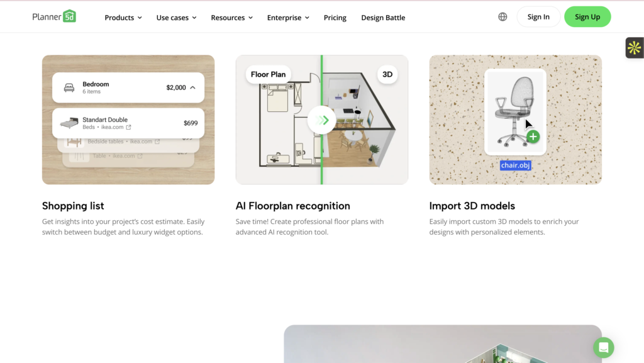644x363 pixels.
Task: Click the office chair 3D model card
Action: click(515, 112)
